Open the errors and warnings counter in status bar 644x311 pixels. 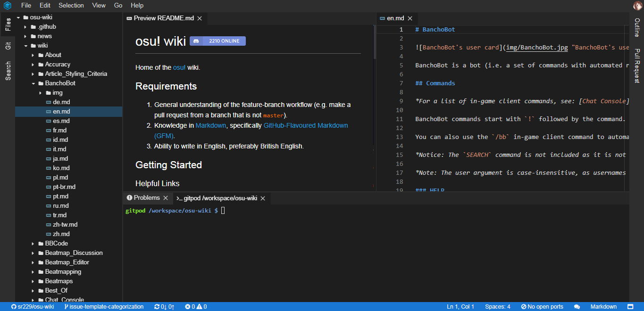196,307
